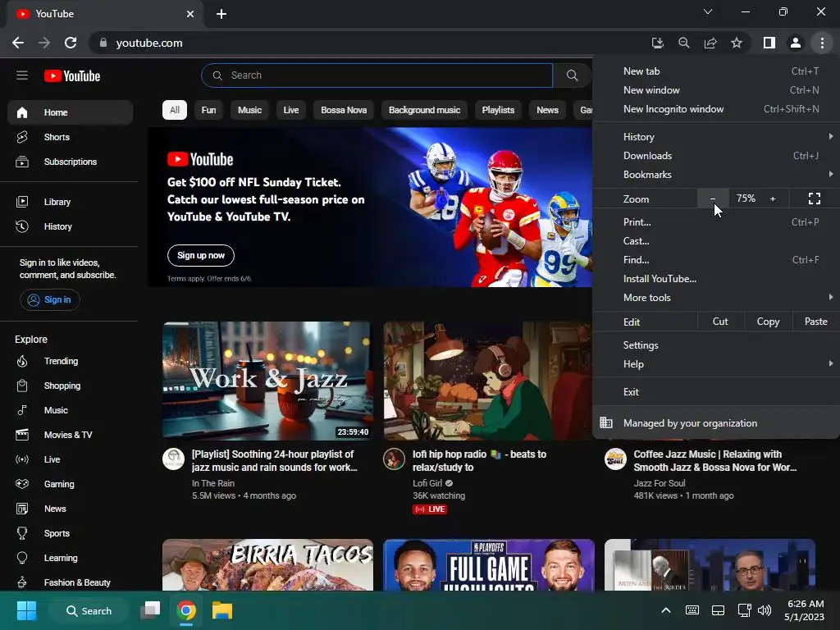Select the Live filter chip
This screenshot has height=630, width=840.
click(x=291, y=110)
